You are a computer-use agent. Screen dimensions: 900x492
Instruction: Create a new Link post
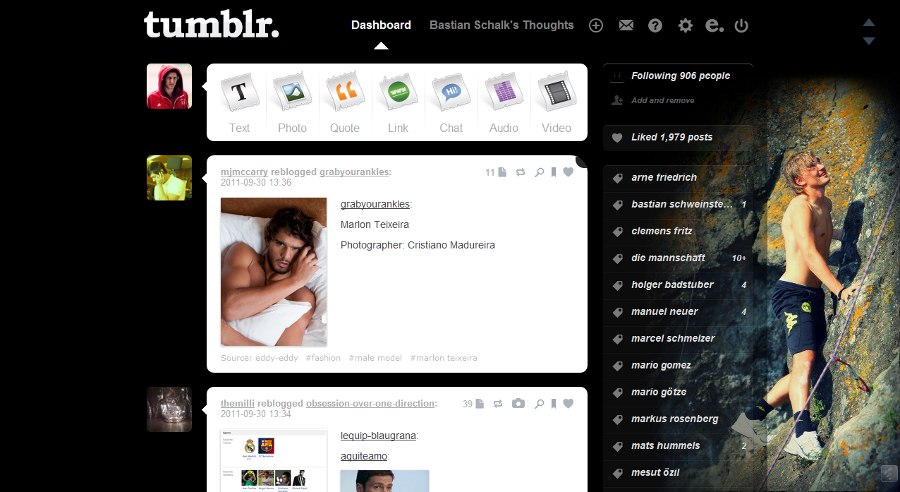[398, 103]
